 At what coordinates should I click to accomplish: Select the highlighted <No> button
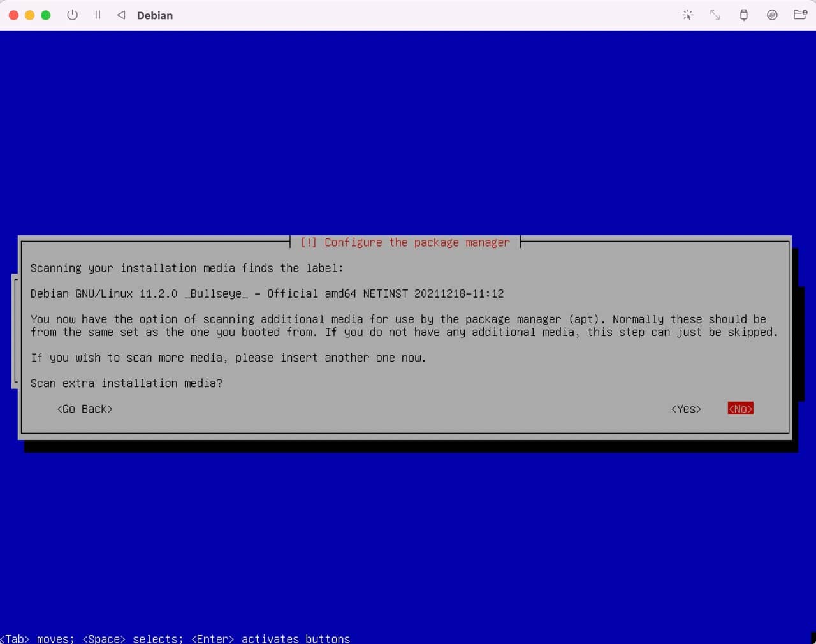point(741,409)
